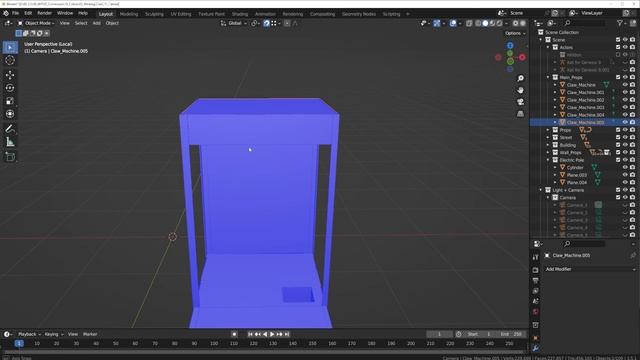
Task: Enable rendered viewport shading mode
Action: click(499, 23)
